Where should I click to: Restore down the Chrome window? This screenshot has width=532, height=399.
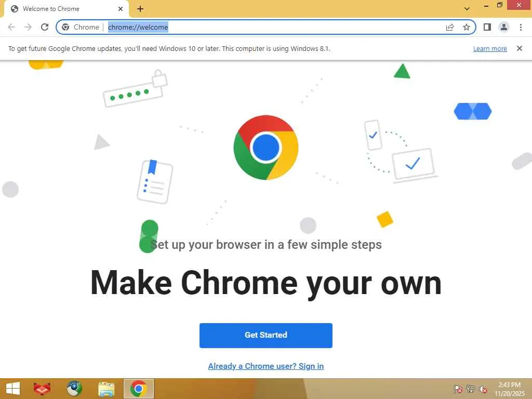(499, 5)
